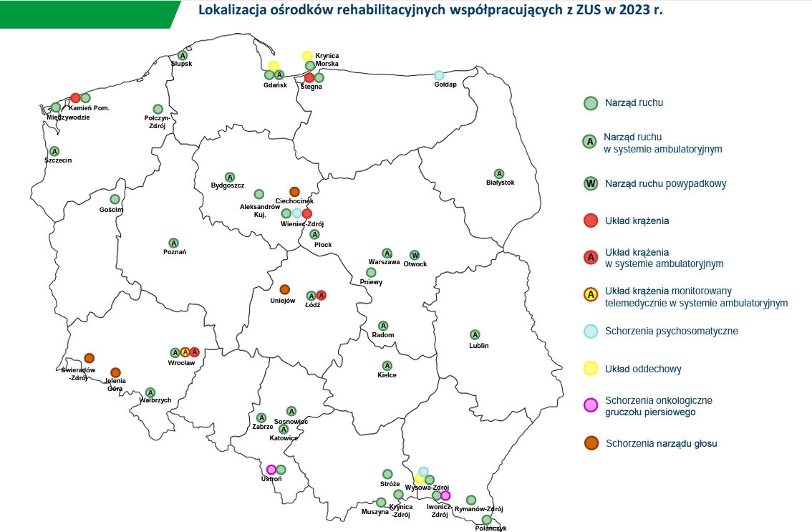Click the Schorzenia psychosomatyczne legend label

pos(671,331)
